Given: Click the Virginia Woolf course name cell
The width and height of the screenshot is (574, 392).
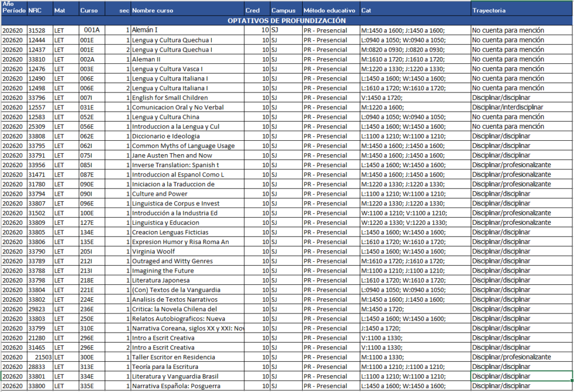Looking at the screenshot, I should click(x=187, y=251).
